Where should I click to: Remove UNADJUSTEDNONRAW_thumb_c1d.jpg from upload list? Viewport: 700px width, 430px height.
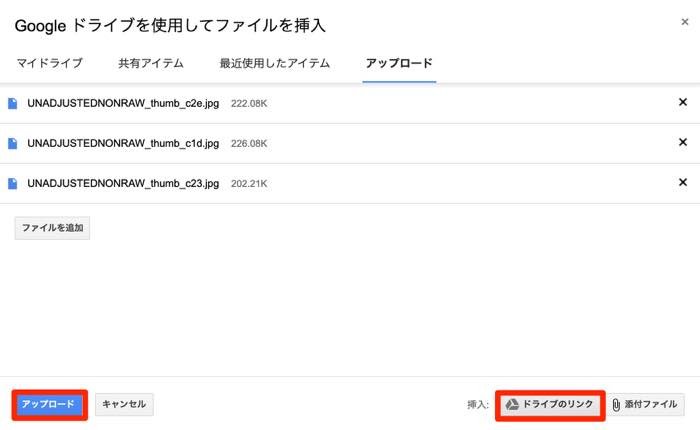click(683, 142)
